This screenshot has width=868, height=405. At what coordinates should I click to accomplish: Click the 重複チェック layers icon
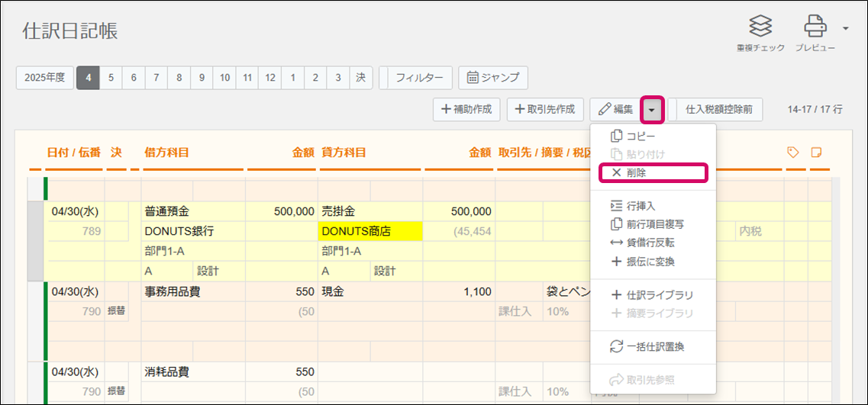(760, 27)
